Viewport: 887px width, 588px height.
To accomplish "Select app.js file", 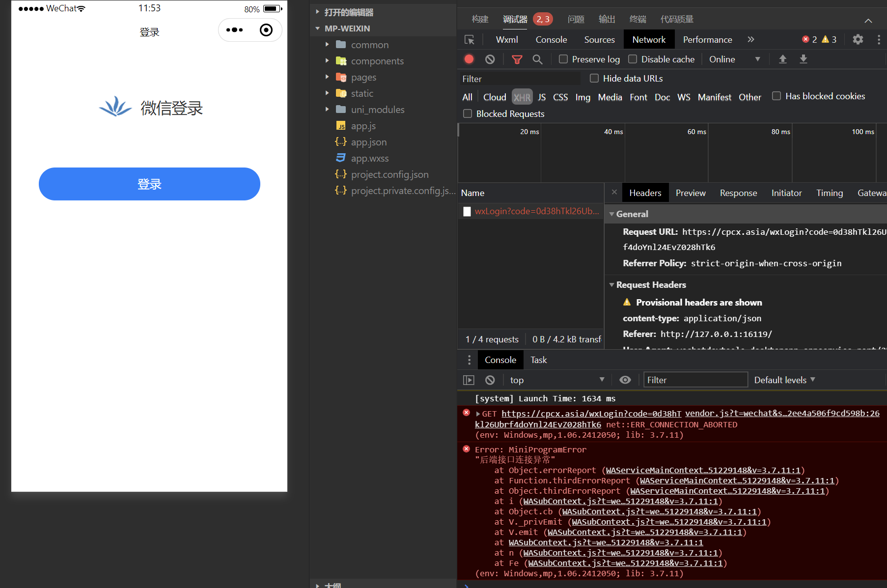I will pyautogui.click(x=363, y=126).
